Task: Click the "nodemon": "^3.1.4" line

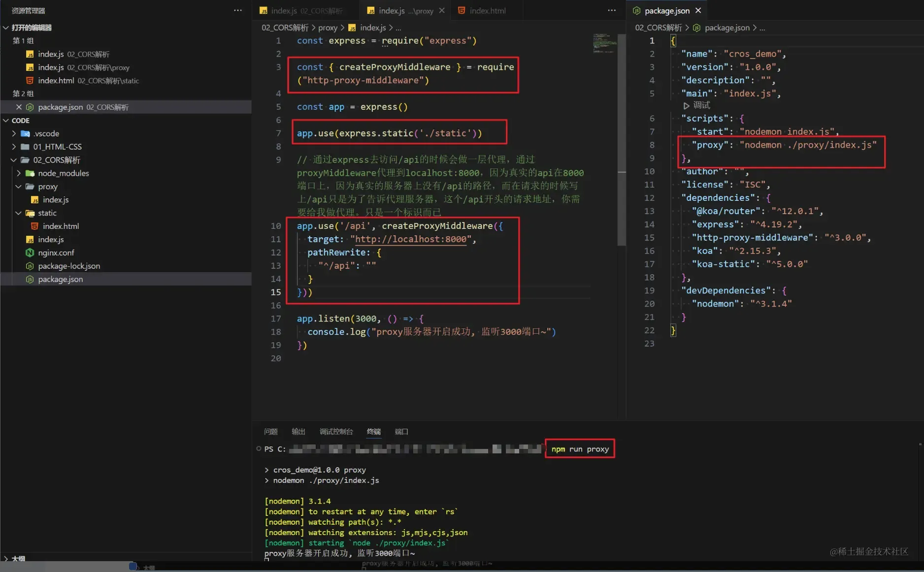Action: (741, 304)
